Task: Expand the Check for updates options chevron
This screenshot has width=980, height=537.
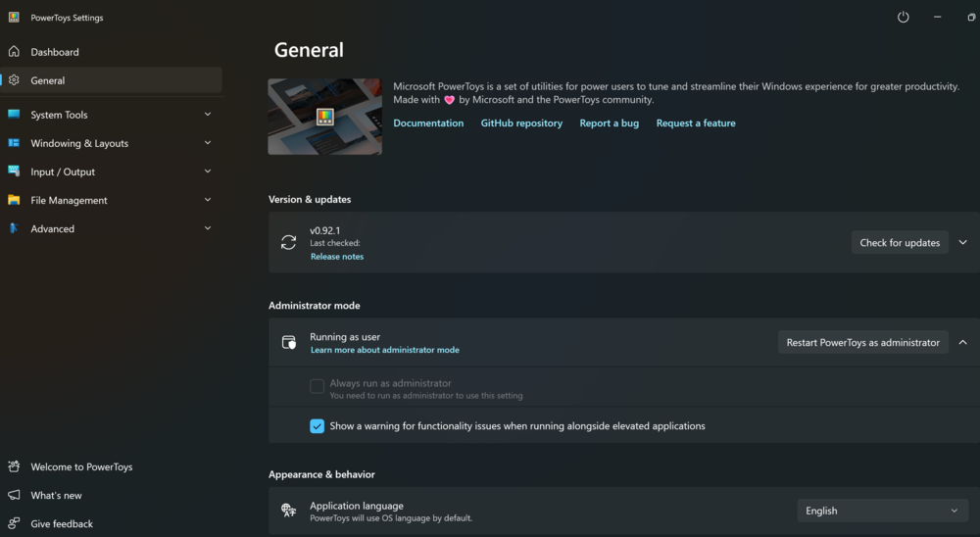Action: [963, 243]
